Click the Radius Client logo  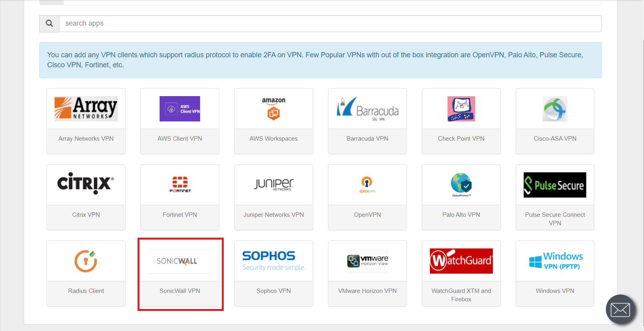coord(86,261)
